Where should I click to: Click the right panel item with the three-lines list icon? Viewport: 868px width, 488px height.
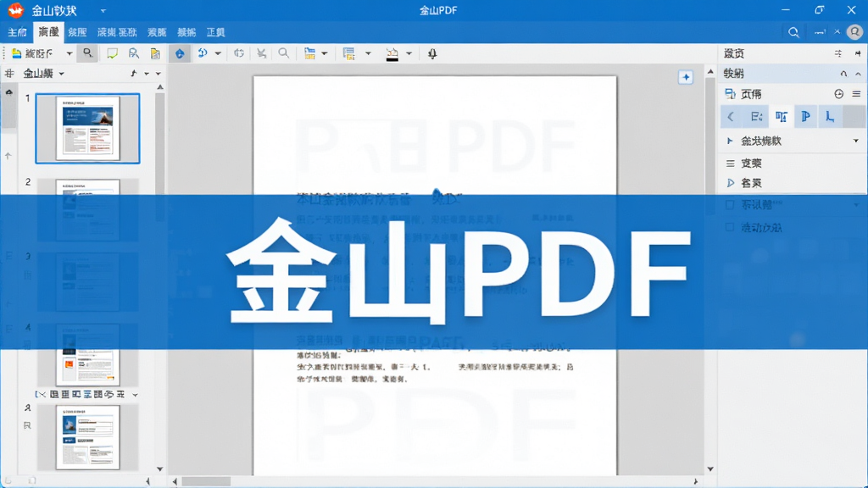point(743,164)
